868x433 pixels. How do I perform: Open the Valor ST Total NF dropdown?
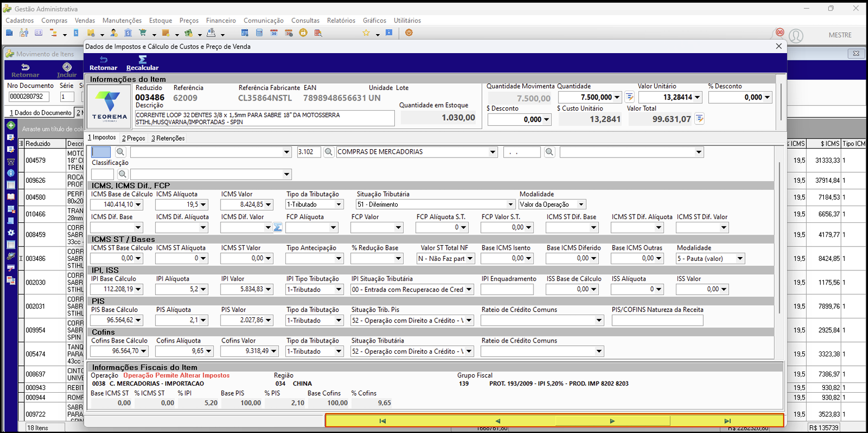point(470,259)
